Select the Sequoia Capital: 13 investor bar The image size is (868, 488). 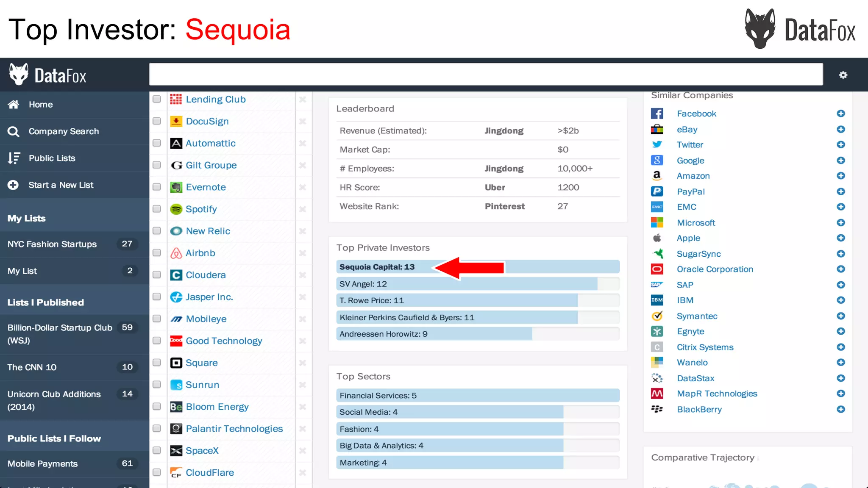tap(478, 267)
